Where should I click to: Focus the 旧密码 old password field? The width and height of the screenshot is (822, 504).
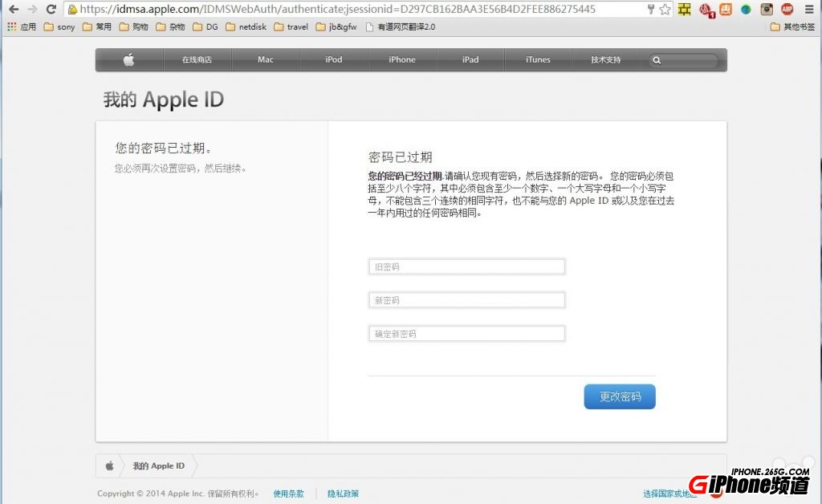pos(466,266)
